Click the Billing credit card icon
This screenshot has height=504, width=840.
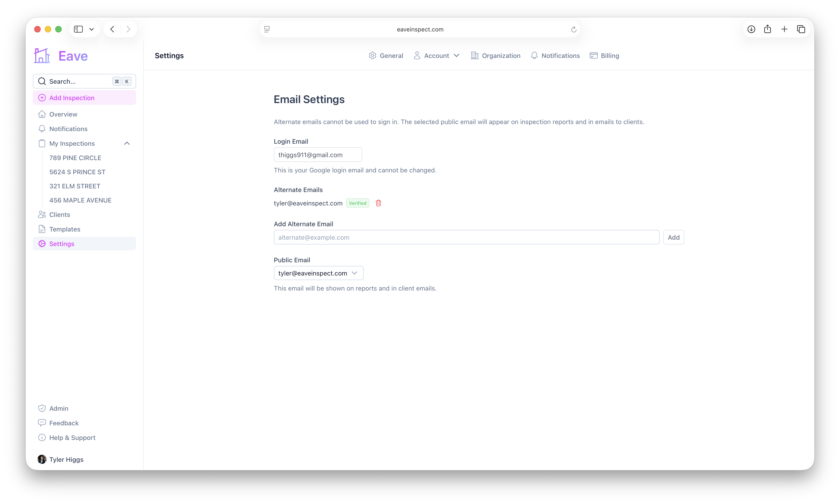click(593, 55)
